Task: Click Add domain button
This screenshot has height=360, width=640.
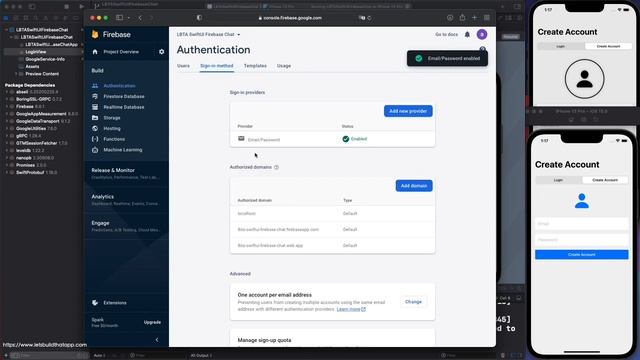Action: 414,186
